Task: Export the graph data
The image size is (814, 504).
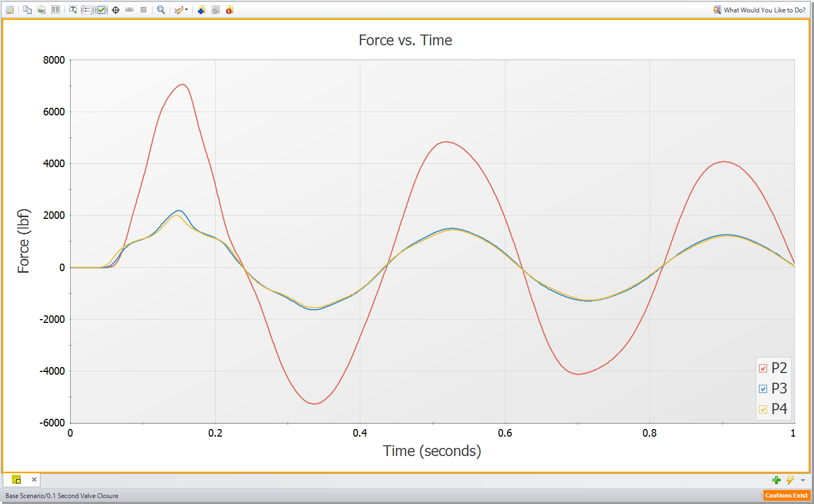Action: coord(41,9)
